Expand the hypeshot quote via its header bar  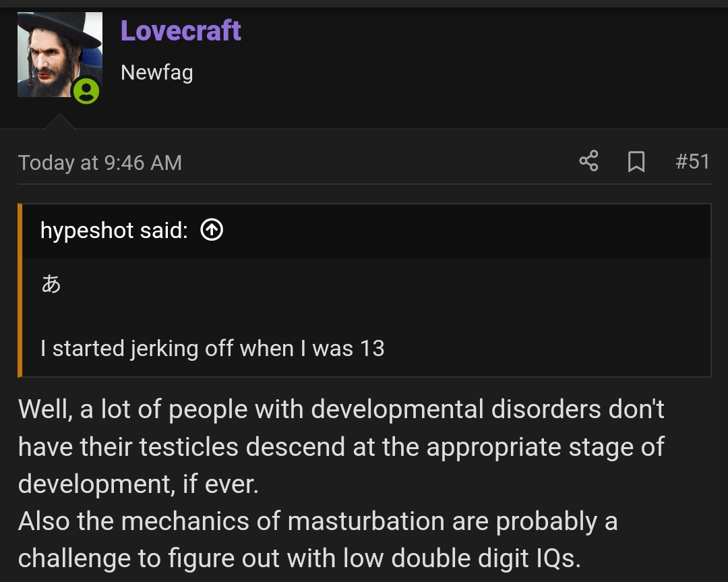click(x=458, y=231)
